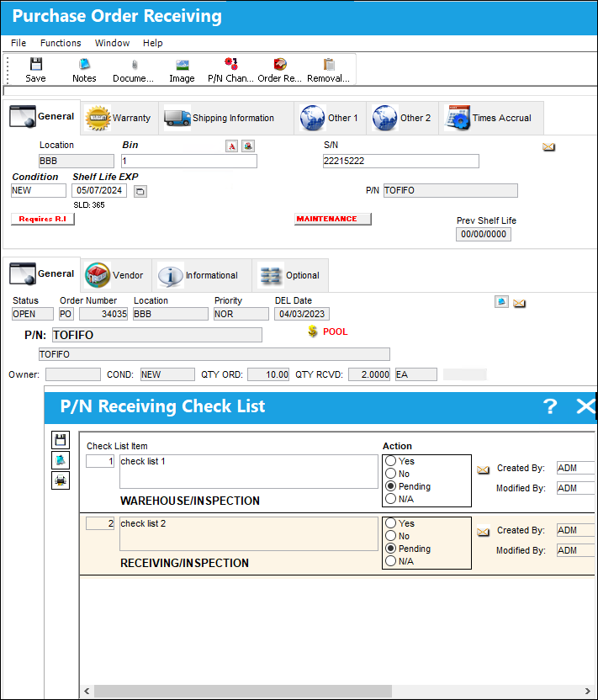Image resolution: width=598 pixels, height=700 pixels.
Task: Print the receiving check list
Action: (x=61, y=480)
